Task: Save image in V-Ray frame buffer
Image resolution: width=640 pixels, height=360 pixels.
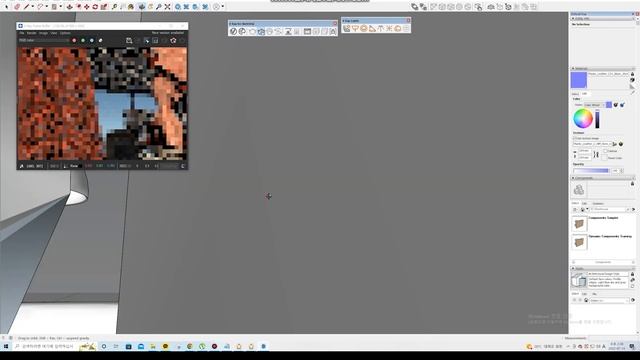Action: tap(129, 40)
